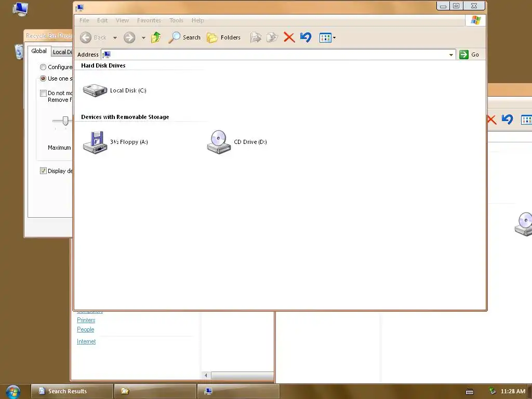Go up one folder level
This screenshot has height=399, width=532.
(156, 37)
